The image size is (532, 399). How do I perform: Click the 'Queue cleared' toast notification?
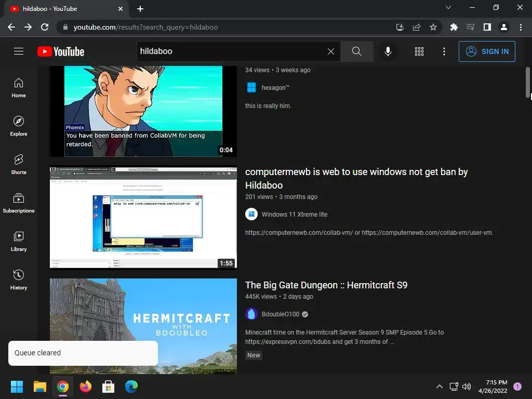click(83, 353)
